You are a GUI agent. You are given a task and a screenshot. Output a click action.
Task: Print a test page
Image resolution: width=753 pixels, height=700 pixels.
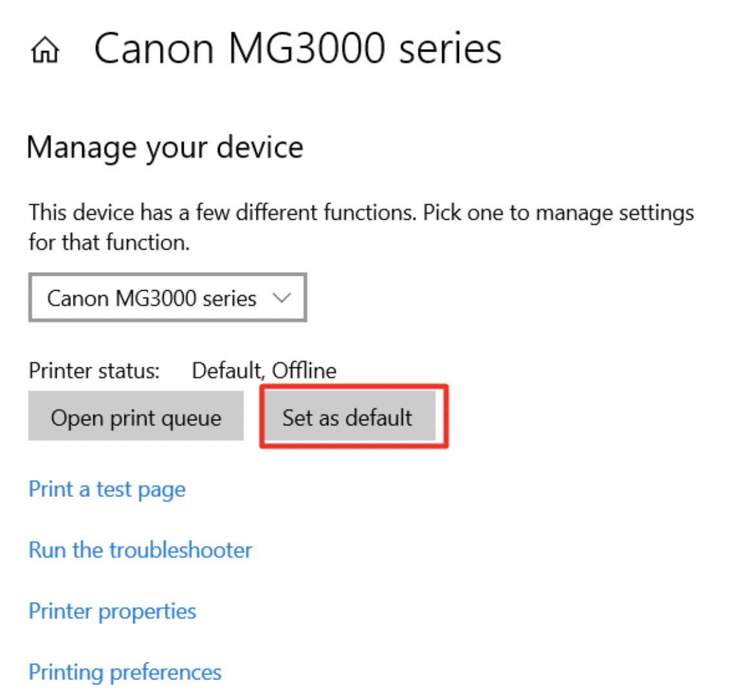(x=107, y=489)
